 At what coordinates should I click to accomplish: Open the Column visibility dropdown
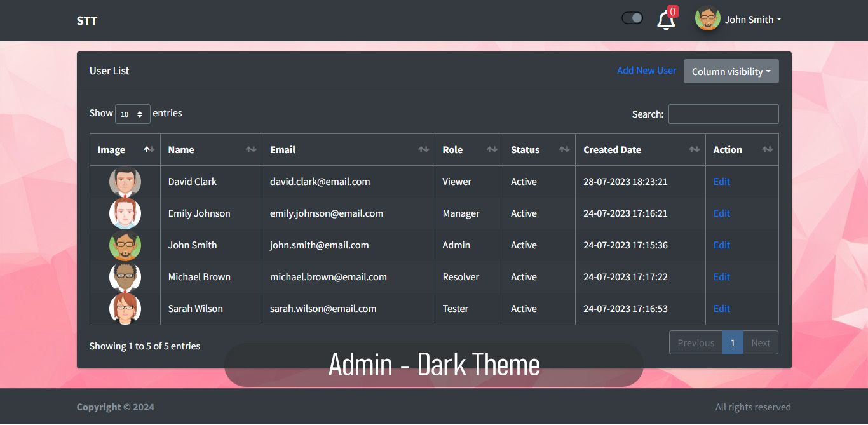(x=731, y=72)
